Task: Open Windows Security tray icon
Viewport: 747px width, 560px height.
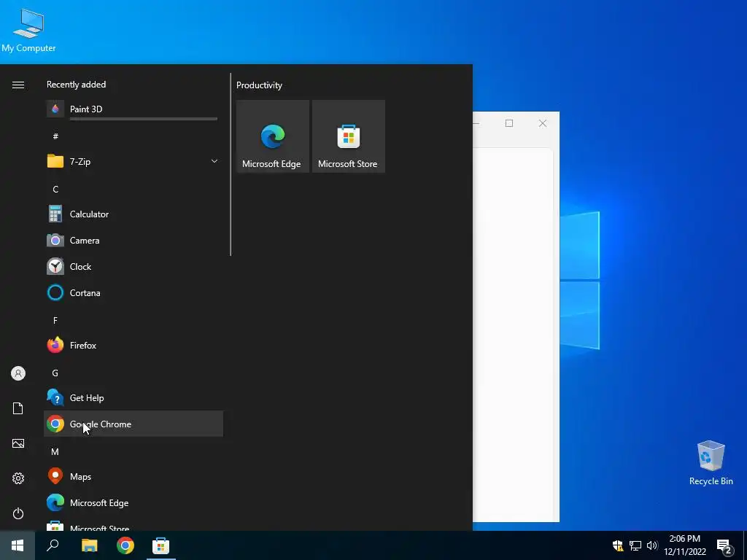Action: [x=618, y=545]
